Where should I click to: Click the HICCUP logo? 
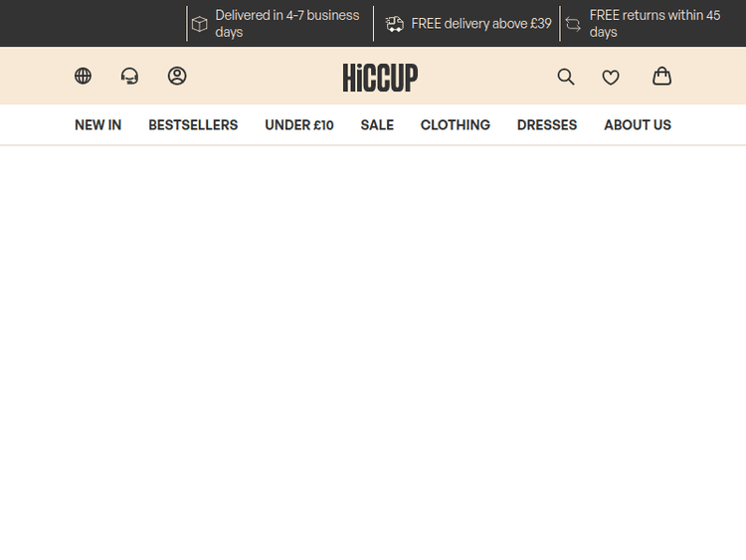click(x=380, y=78)
